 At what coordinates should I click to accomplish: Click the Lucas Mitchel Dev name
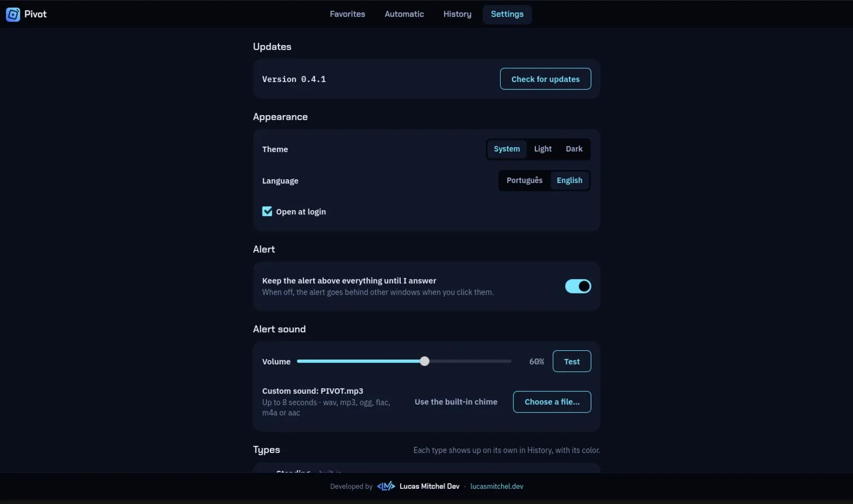pyautogui.click(x=429, y=487)
